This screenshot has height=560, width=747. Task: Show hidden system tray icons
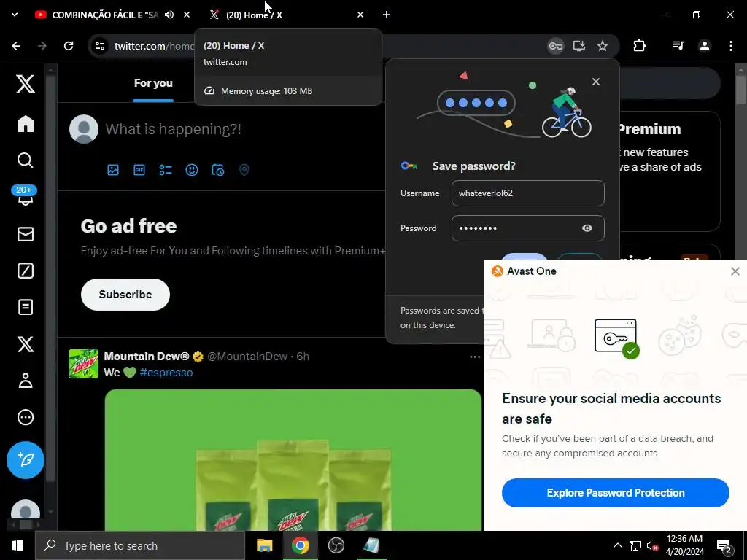tap(617, 545)
